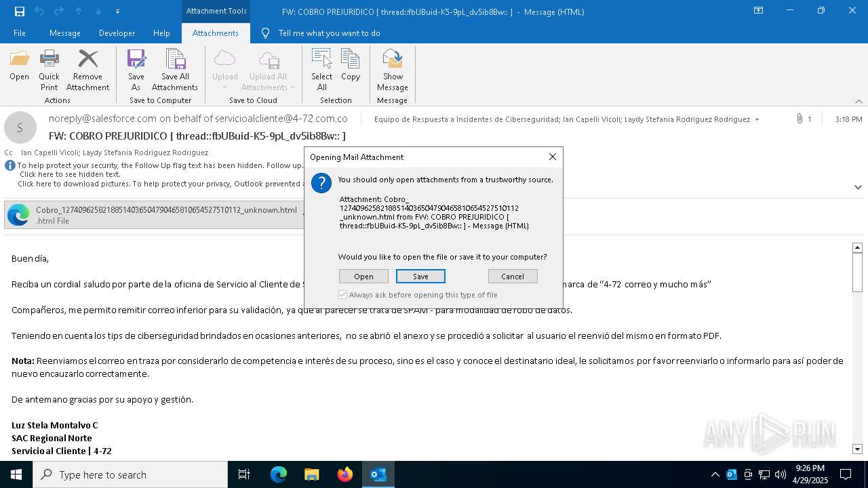The image size is (868, 488).
Task: Click the Task View taskbar icon
Action: point(244,474)
